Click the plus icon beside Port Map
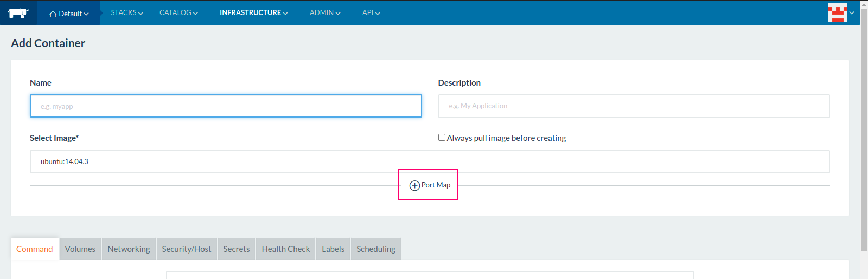 point(414,185)
